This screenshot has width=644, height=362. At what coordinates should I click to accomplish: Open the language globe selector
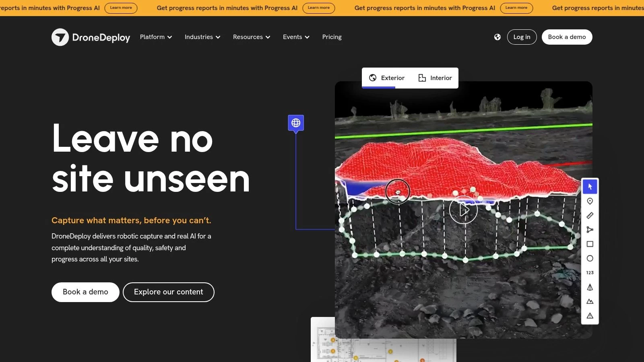497,37
